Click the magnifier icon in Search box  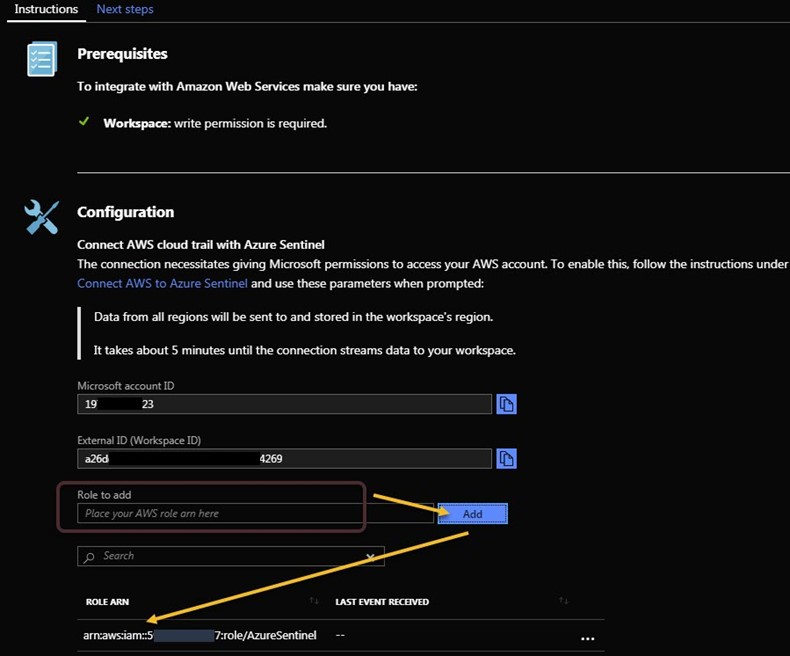coord(90,557)
